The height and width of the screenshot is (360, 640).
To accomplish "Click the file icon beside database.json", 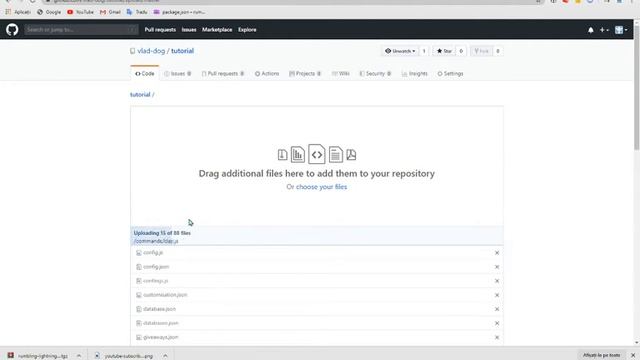I will 139,309.
